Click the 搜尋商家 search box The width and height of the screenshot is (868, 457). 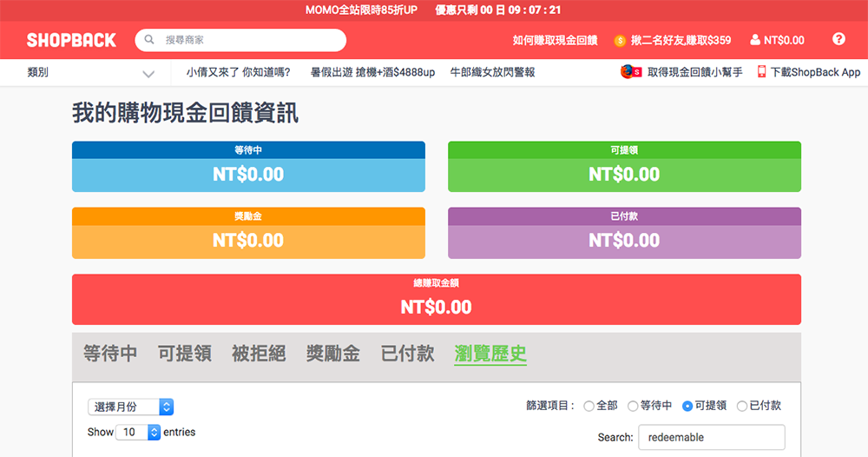point(247,40)
